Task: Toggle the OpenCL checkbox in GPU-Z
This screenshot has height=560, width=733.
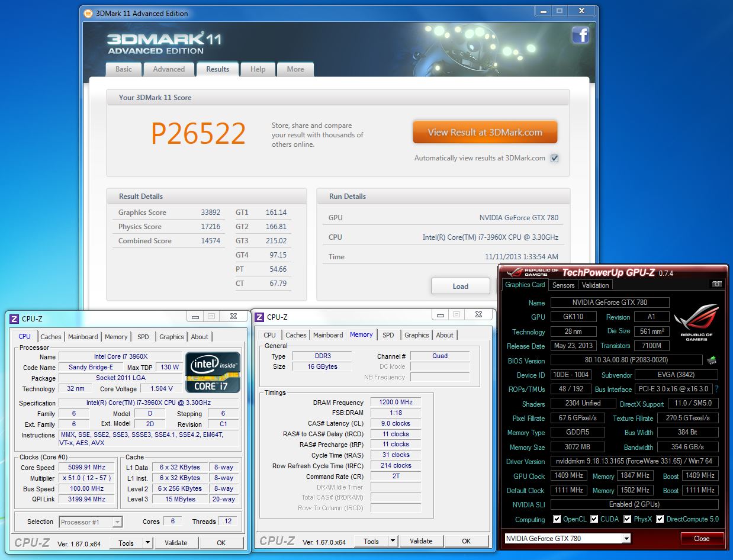Action: (x=557, y=519)
